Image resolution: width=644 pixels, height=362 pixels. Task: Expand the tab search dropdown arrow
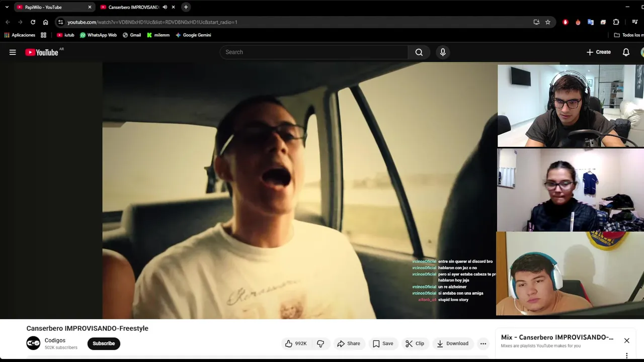[x=7, y=7]
